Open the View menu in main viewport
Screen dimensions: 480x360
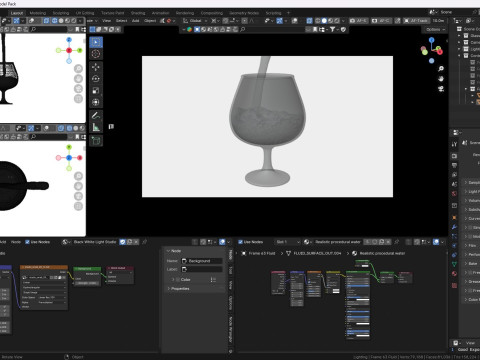[107, 21]
